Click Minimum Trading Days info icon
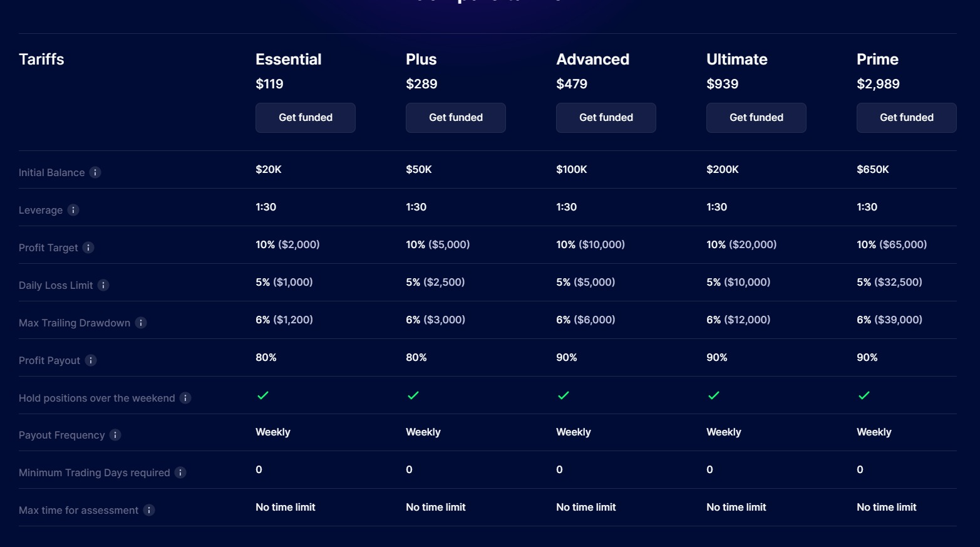Image resolution: width=980 pixels, height=547 pixels. [x=180, y=472]
